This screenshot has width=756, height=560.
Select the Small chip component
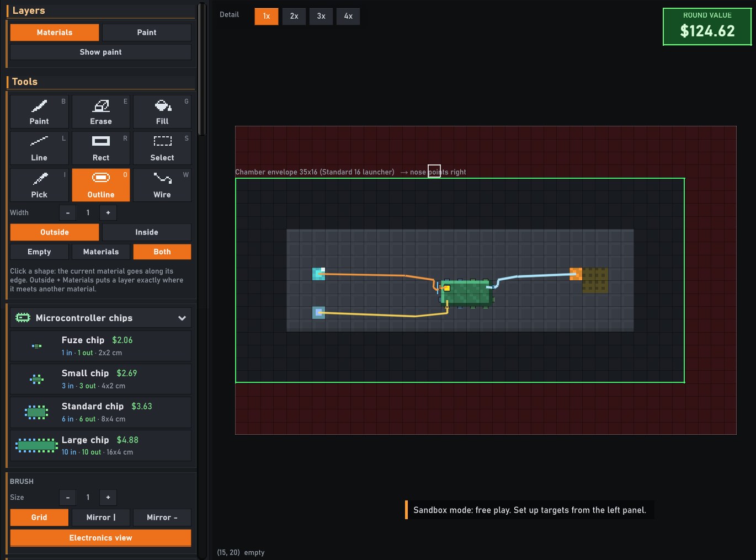[x=101, y=379]
